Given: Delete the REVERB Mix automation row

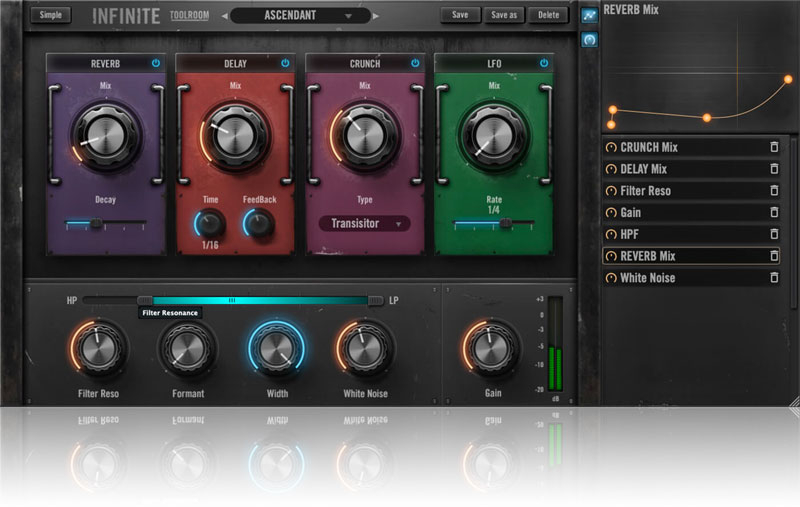Looking at the screenshot, I should [x=774, y=256].
